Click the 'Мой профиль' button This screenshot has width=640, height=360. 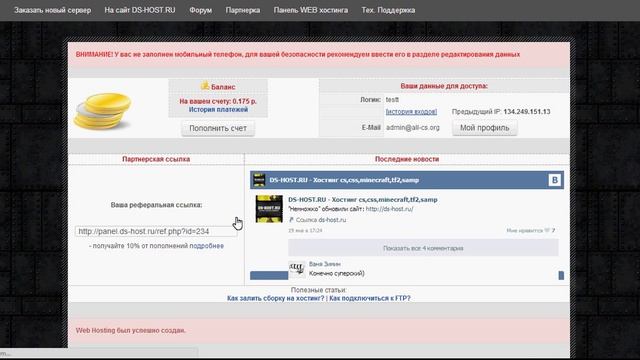coord(484,128)
